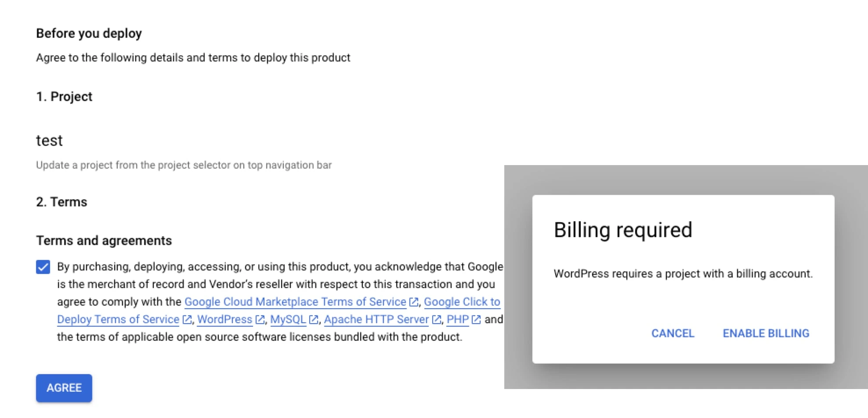This screenshot has width=868, height=418.
Task: Click the '2. Terms' heading
Action: [x=61, y=202]
